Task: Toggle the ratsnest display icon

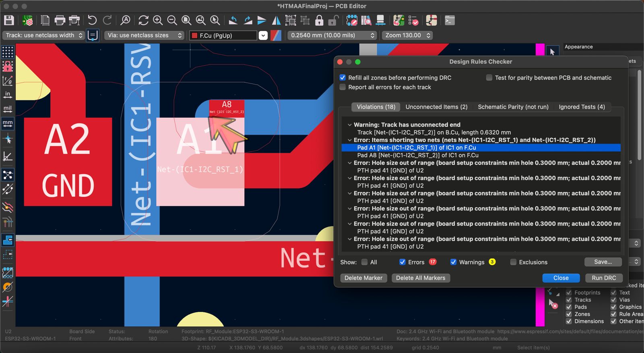Action: click(x=8, y=174)
